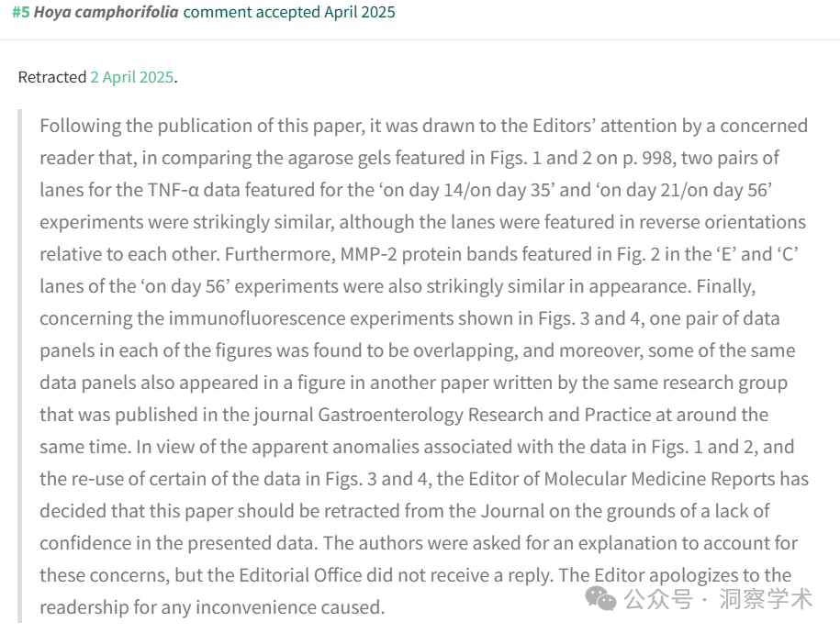The width and height of the screenshot is (840, 633).
Task: Click the Hoya camphorifolia commenter name
Action: pos(106,12)
